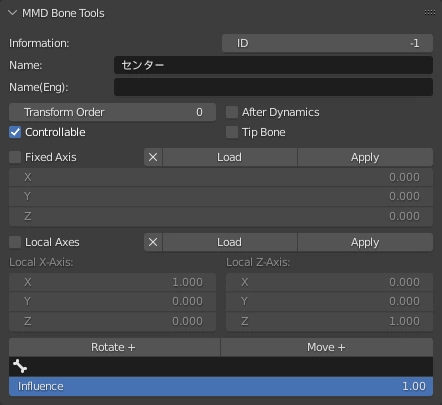Click the Transform Order field

click(112, 112)
